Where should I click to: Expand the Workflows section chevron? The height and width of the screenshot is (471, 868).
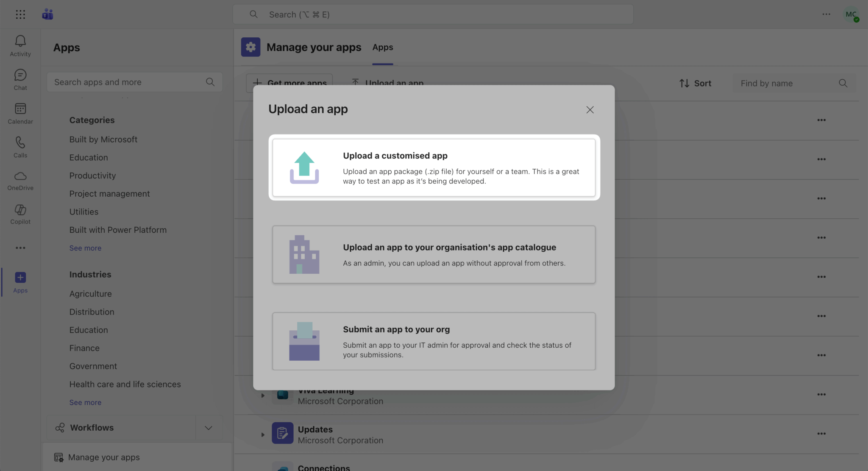click(x=208, y=428)
